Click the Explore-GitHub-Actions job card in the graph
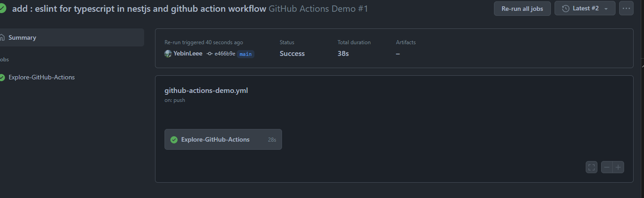Screen dimensions: 644x198 pos(223,139)
